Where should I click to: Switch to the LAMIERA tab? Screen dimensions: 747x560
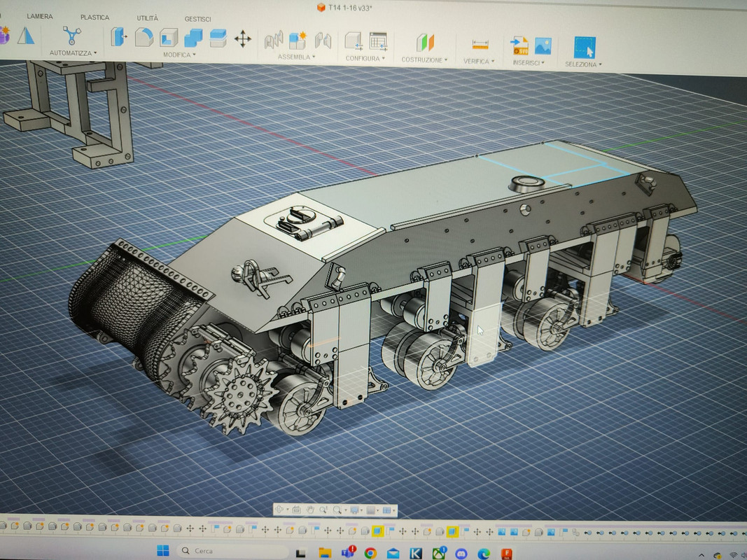pyautogui.click(x=39, y=16)
